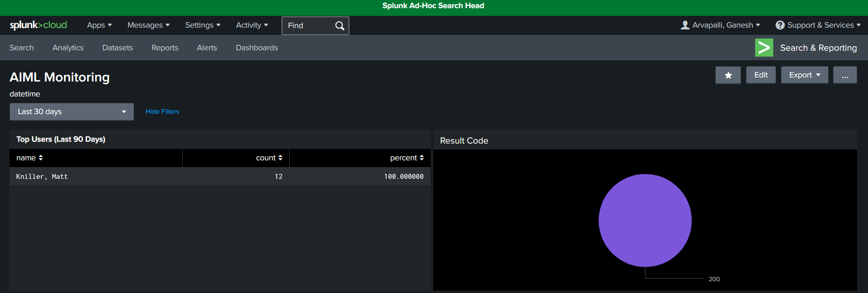Image resolution: width=868 pixels, height=293 pixels.
Task: Click the Splunk Ad-Hoc Search Head banner
Action: [x=433, y=5]
